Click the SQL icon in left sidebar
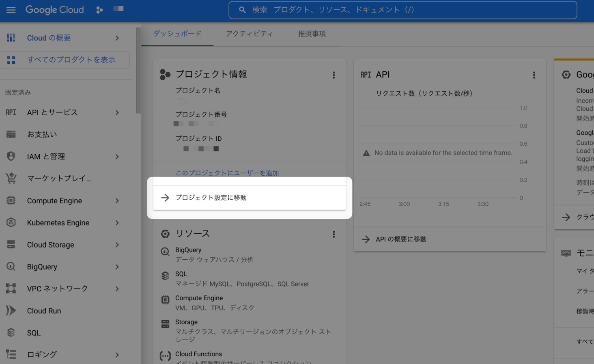The height and width of the screenshot is (364, 594). point(11,333)
